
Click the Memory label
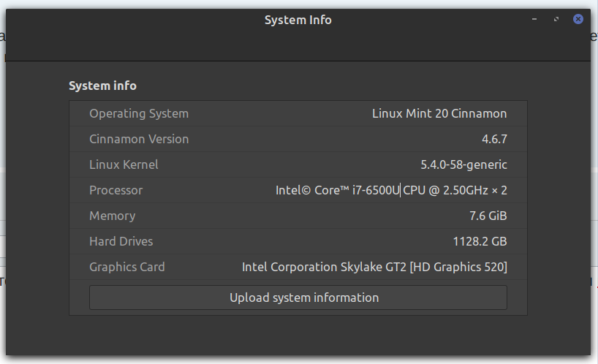pyautogui.click(x=112, y=216)
